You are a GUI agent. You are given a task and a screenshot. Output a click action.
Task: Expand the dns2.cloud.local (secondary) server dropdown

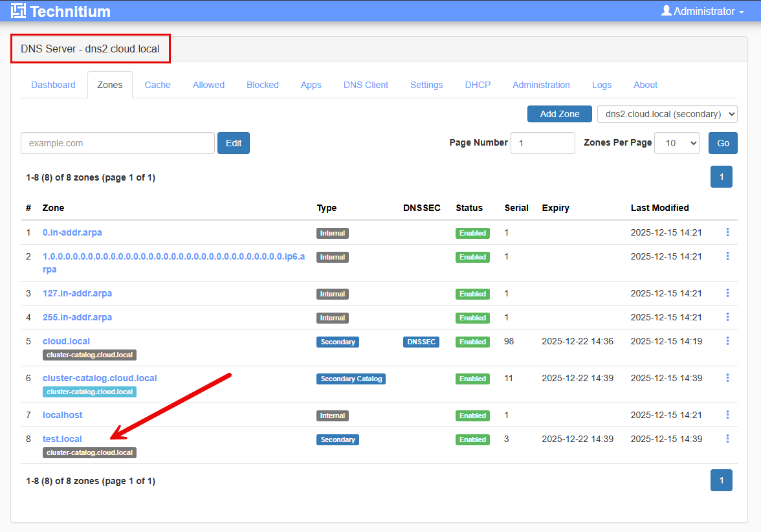[x=667, y=114]
